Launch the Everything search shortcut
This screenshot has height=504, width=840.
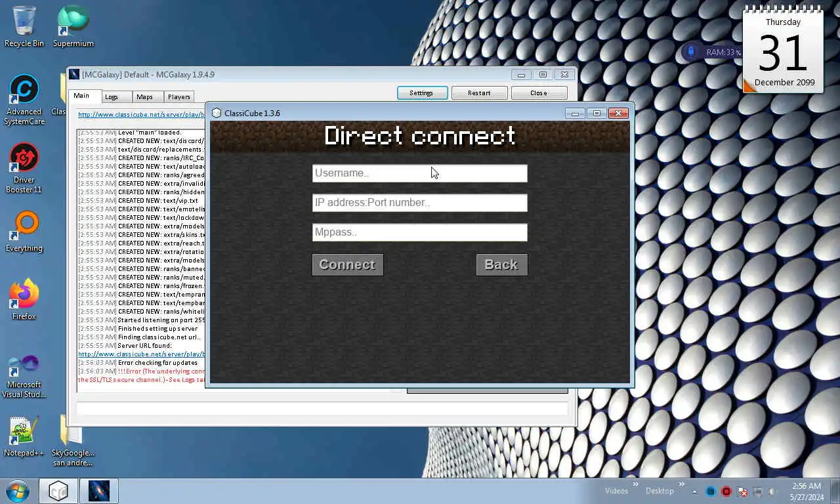pyautogui.click(x=24, y=231)
